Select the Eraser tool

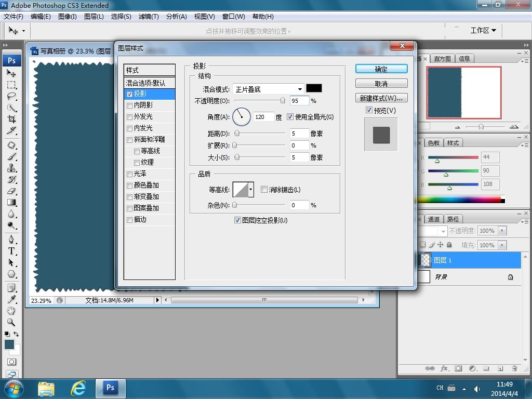coord(11,191)
